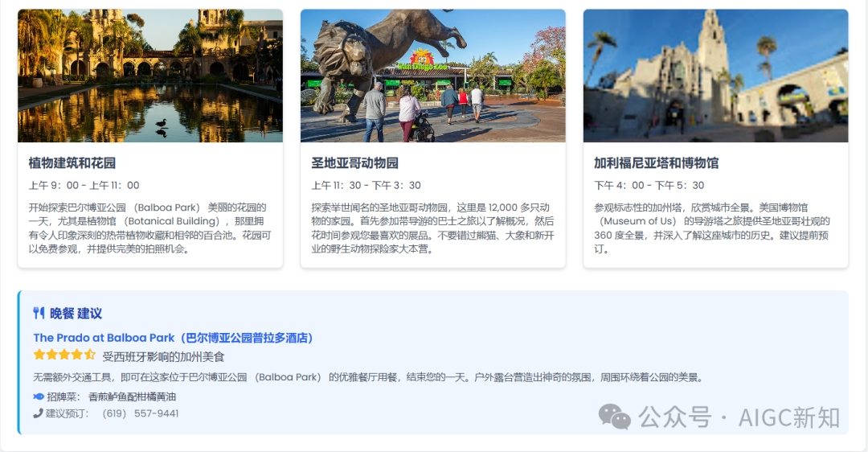
Task: Click the Botanical Building garden description paragraph
Action: tap(150, 228)
